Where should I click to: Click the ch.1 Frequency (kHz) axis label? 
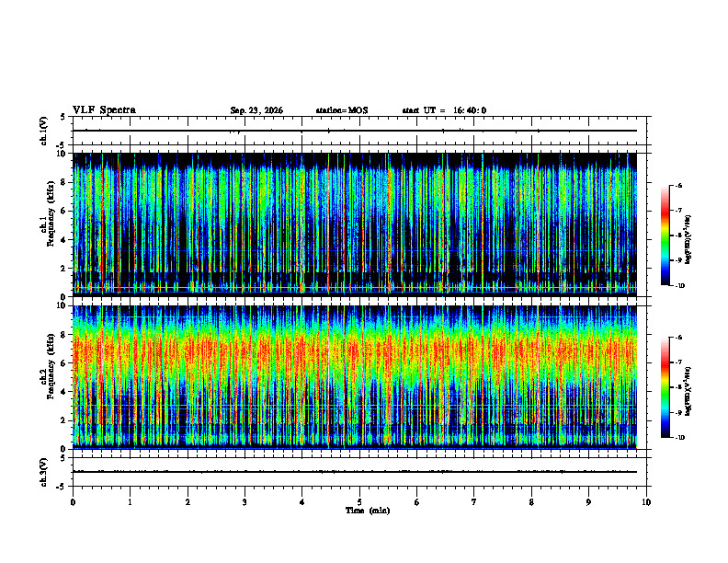coord(51,224)
